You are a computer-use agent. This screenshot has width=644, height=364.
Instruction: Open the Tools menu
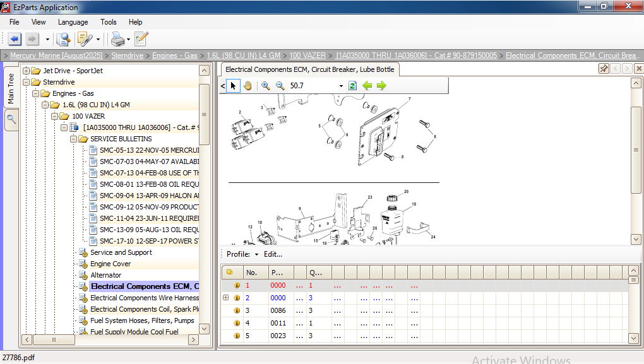click(109, 22)
